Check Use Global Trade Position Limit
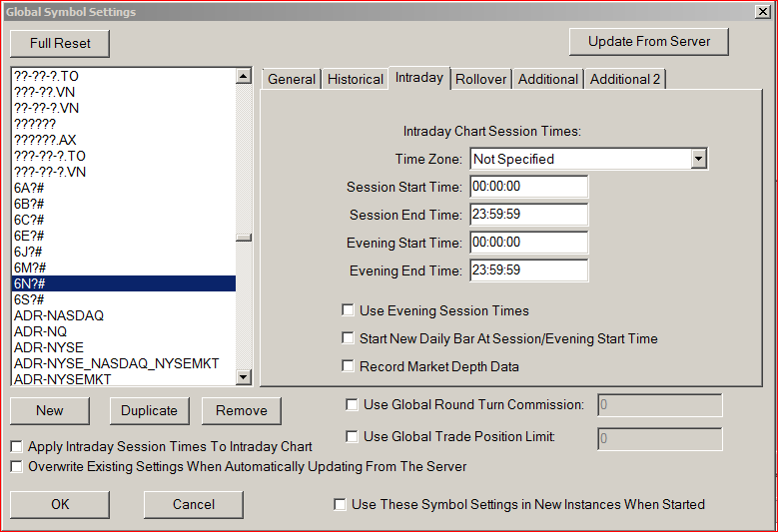This screenshot has height=532, width=778. [x=352, y=436]
